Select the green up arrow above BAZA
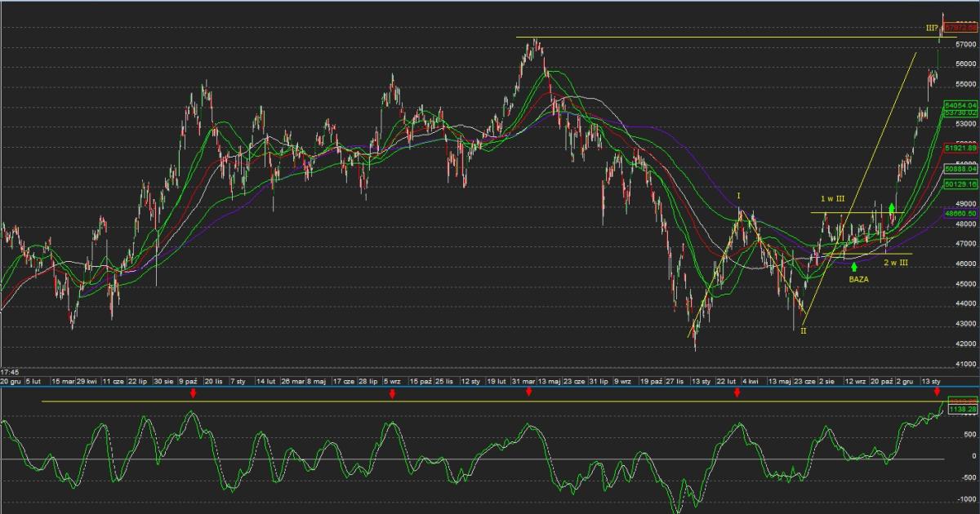The height and width of the screenshot is (514, 980). pos(853,266)
